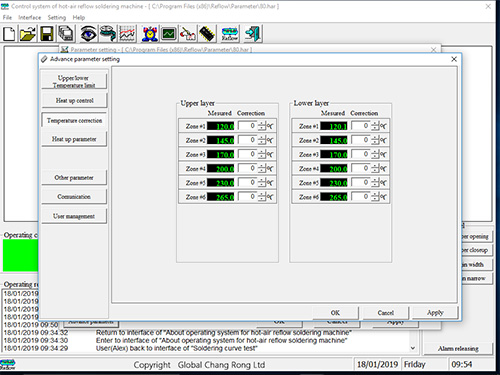500x375 pixels.
Task: Select the Other parameter tab
Action: 74,178
